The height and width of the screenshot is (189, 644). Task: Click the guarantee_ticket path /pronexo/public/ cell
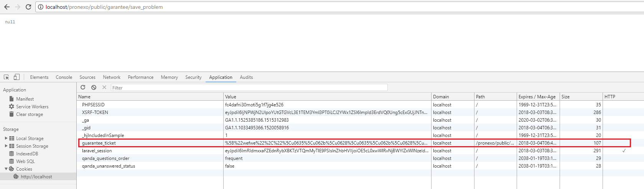tap(495, 143)
